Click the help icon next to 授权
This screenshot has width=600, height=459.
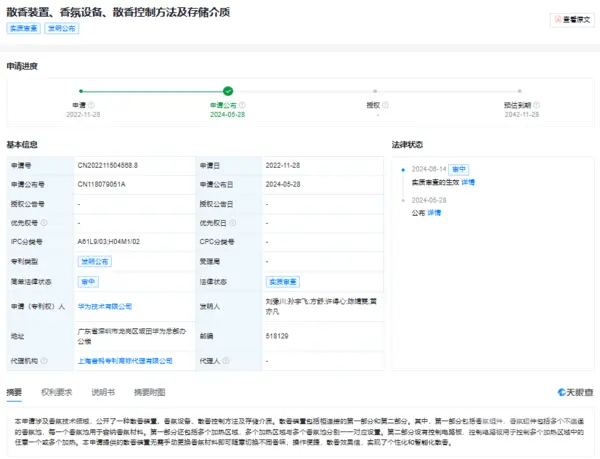point(386,104)
